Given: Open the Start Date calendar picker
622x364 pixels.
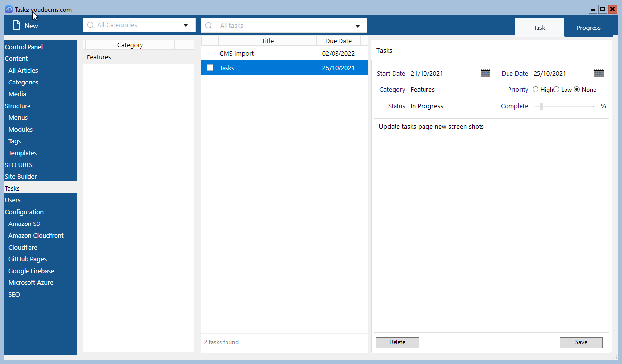Looking at the screenshot, I should [x=485, y=73].
